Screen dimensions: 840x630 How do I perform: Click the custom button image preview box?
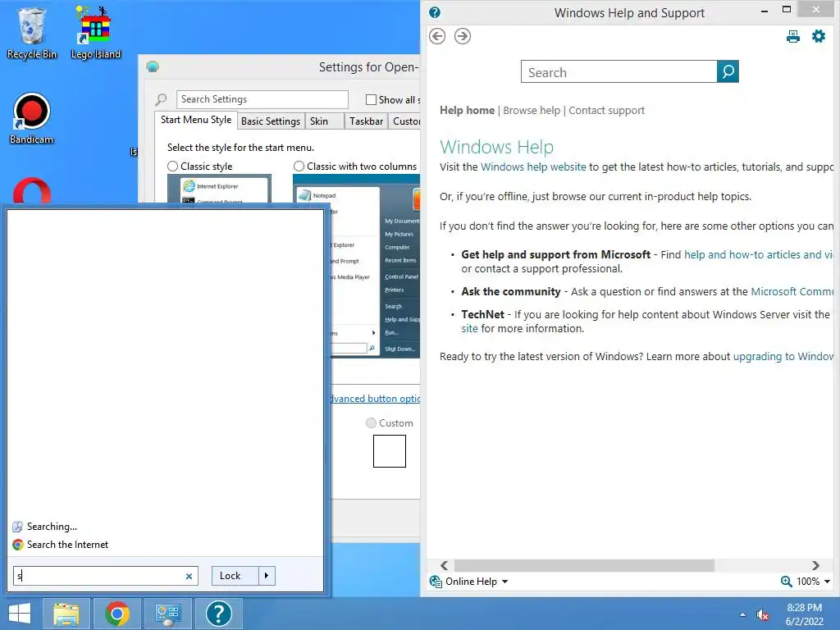[390, 451]
